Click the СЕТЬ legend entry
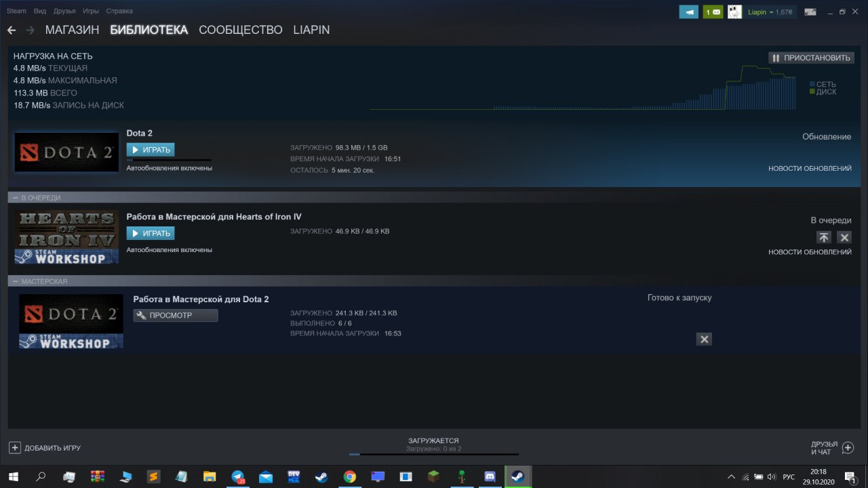The height and width of the screenshot is (488, 868). pos(823,85)
